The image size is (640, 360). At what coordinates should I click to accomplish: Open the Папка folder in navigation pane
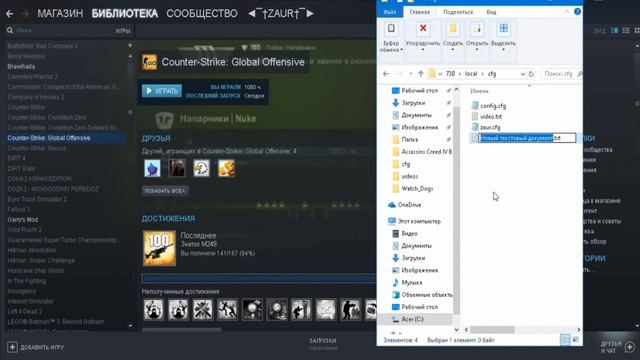pyautogui.click(x=409, y=140)
